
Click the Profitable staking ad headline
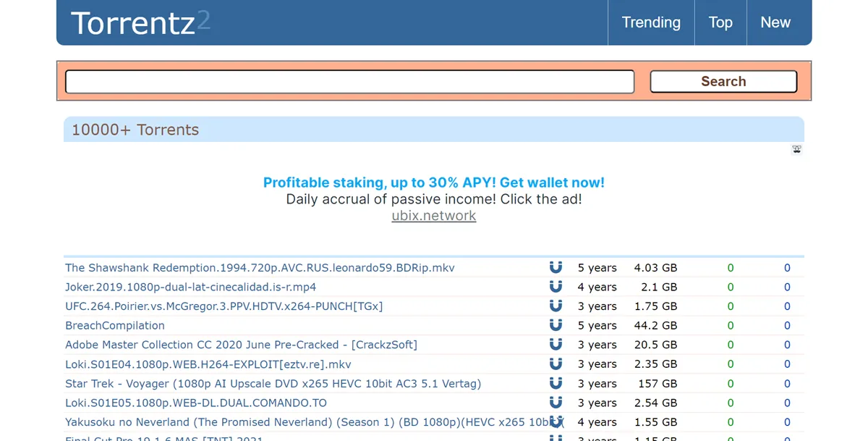point(434,182)
